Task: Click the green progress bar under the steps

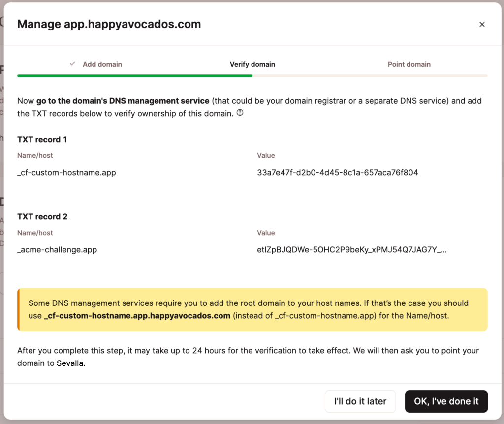Action: point(135,76)
